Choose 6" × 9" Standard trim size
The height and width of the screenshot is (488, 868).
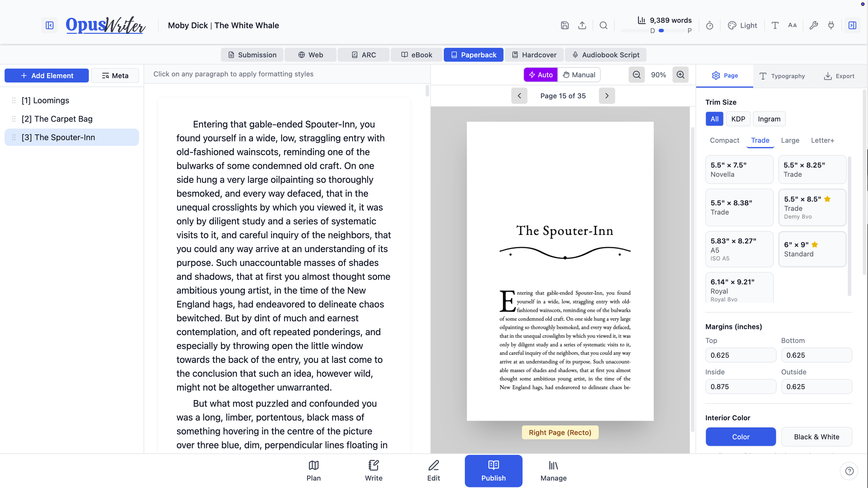click(x=812, y=249)
